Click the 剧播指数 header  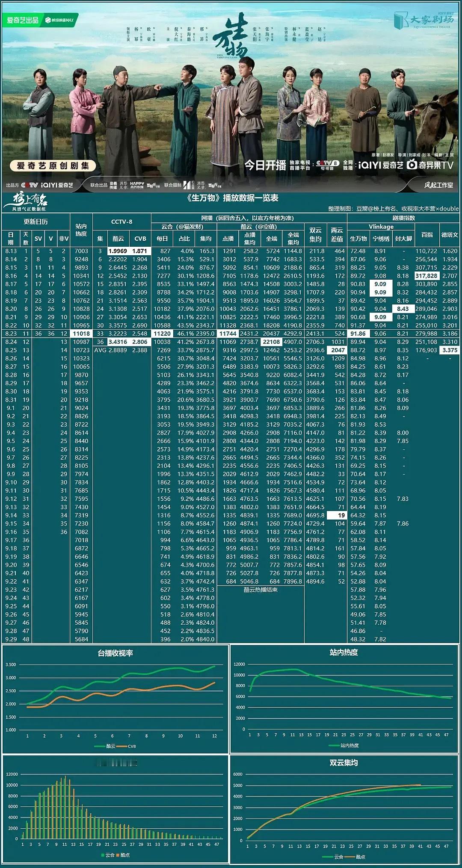[403, 218]
